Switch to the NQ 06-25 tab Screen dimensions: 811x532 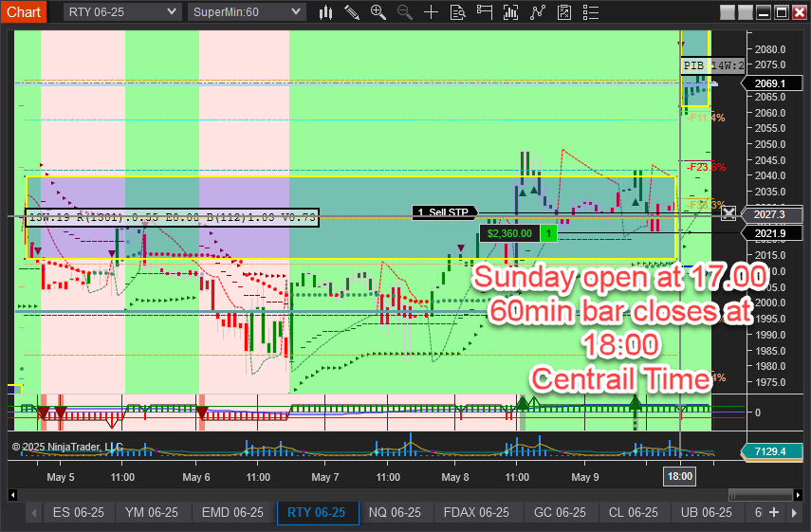[395, 512]
